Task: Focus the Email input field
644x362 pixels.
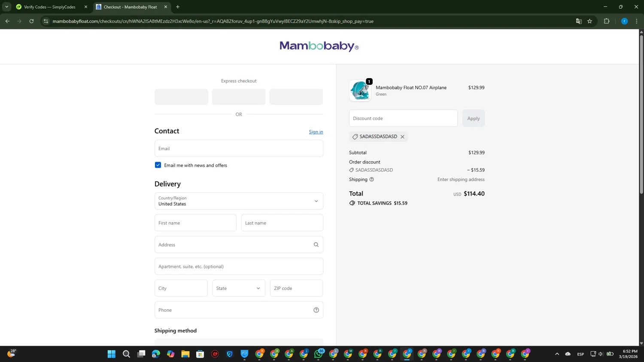Action: tap(239, 148)
